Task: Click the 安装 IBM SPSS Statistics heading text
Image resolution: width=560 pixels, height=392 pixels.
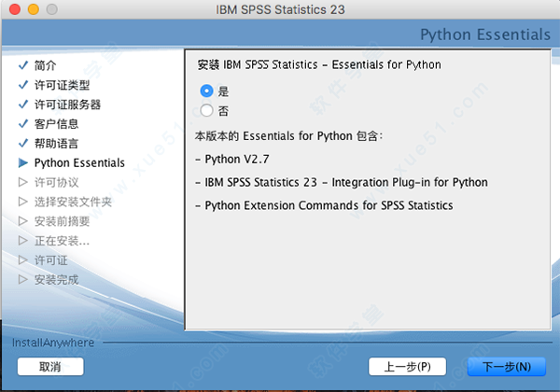Action: (x=319, y=64)
